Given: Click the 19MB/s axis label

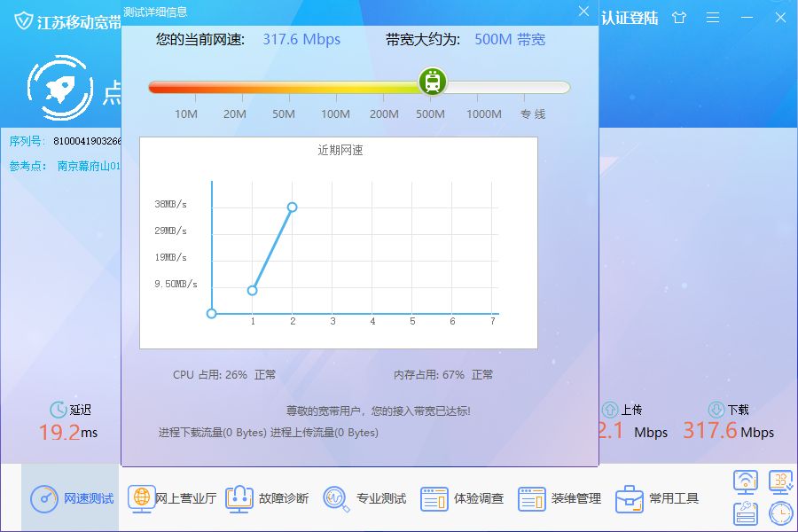Looking at the screenshot, I should [170, 257].
